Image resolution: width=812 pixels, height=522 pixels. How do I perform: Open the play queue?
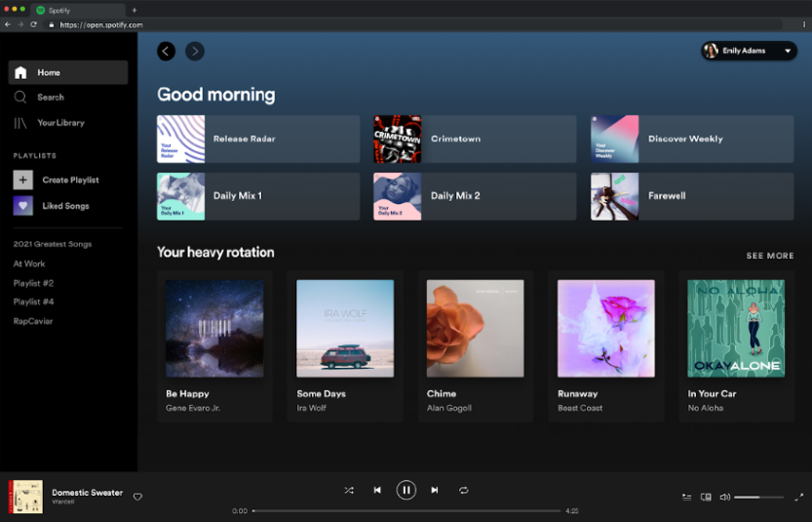(x=686, y=497)
